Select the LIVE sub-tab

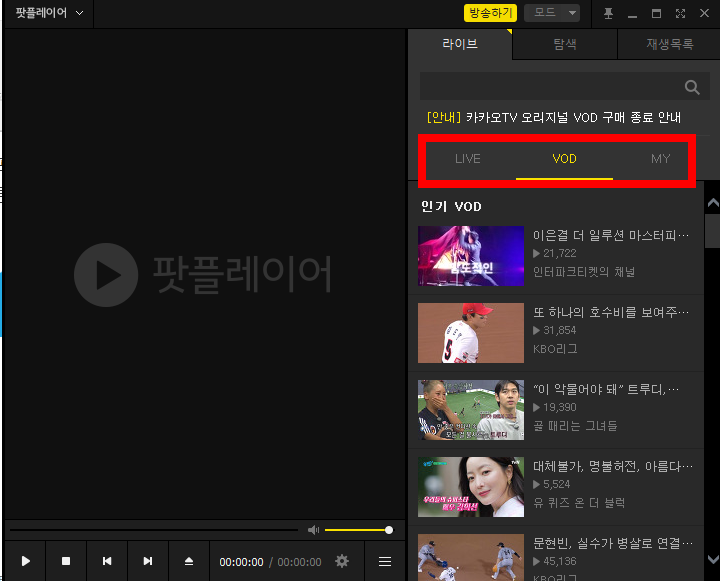click(467, 159)
